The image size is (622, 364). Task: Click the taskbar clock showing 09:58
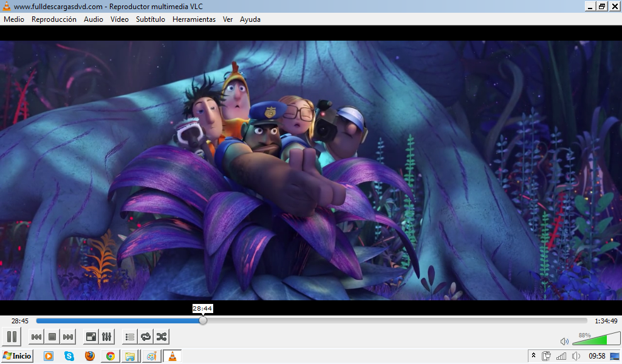[597, 356]
